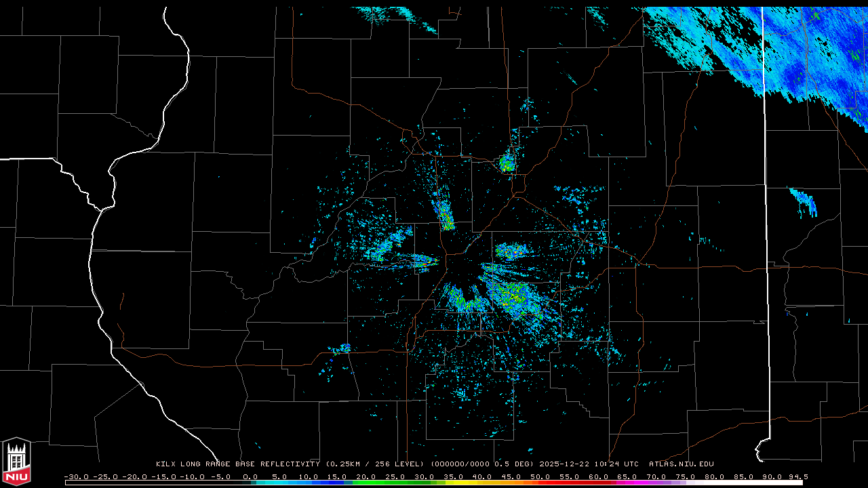
Task: Click the ATLAS.NIU.EDU text in the caption
Action: coord(681,464)
